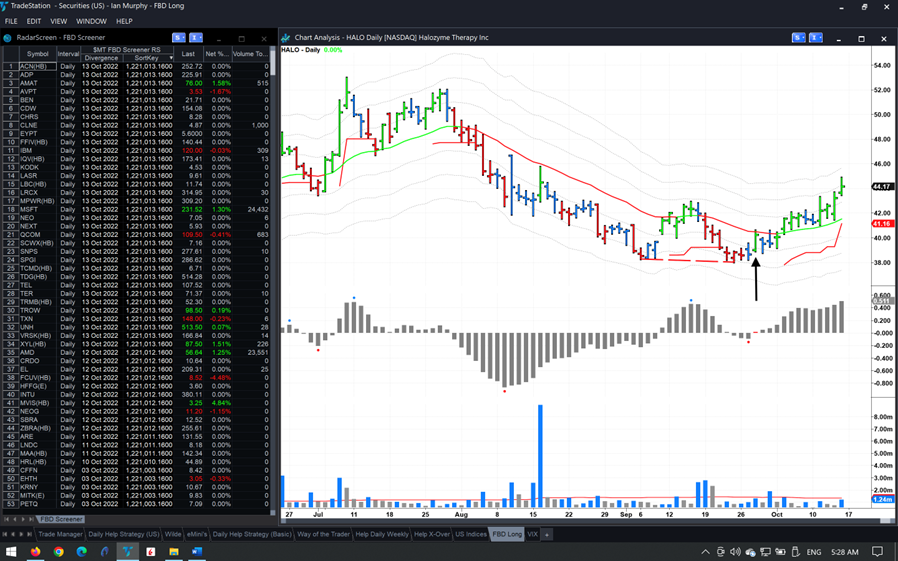The height and width of the screenshot is (561, 898).
Task: Click the Volume Today column header
Action: point(250,54)
